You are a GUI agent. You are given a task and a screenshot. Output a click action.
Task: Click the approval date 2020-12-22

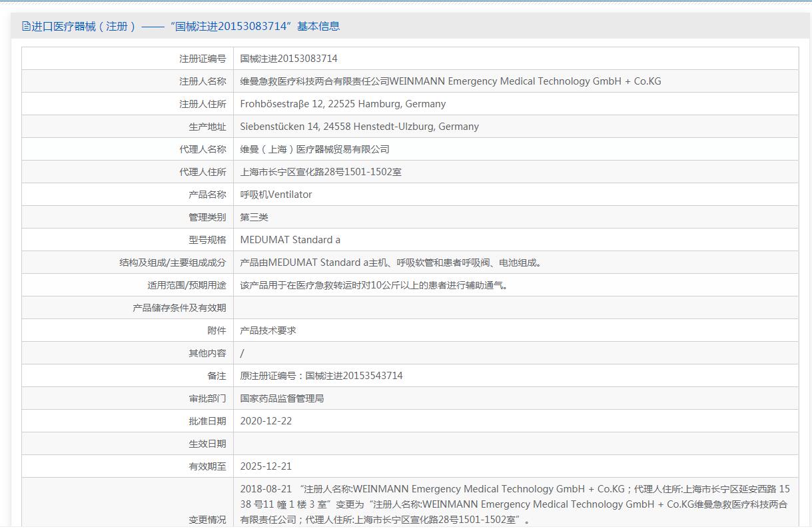pos(266,421)
